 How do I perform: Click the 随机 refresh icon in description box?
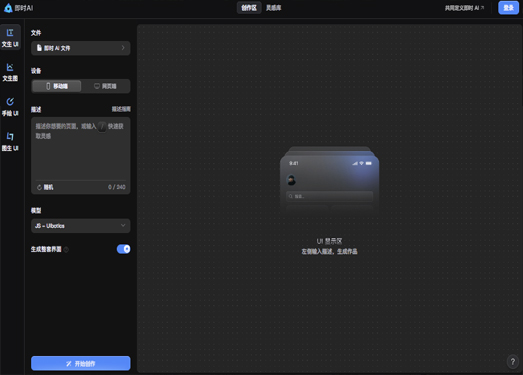coord(39,188)
